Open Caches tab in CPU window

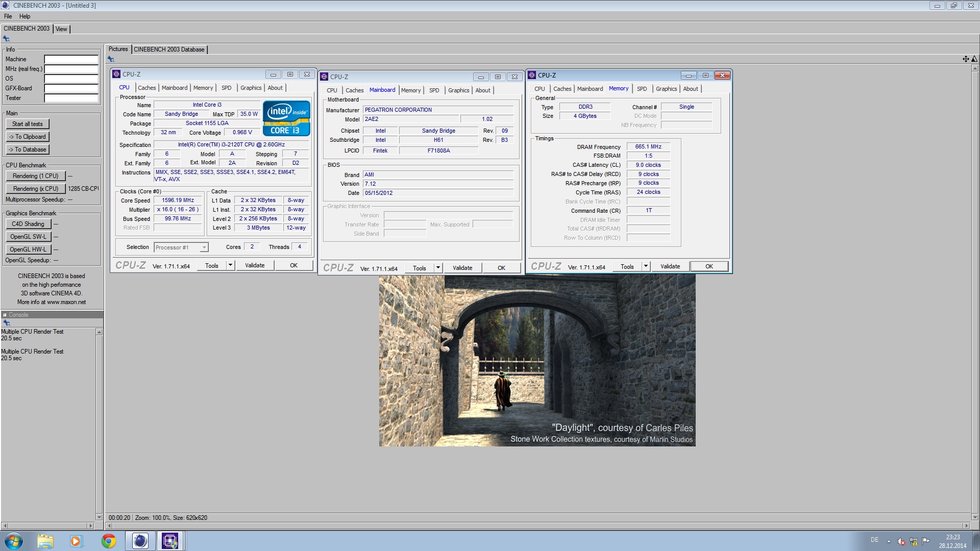pos(147,88)
